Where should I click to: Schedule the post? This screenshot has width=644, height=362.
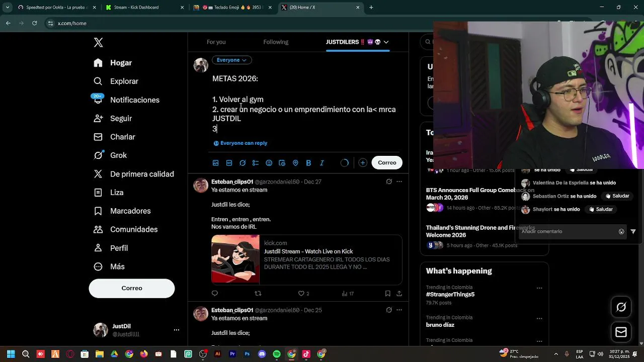[282, 163]
